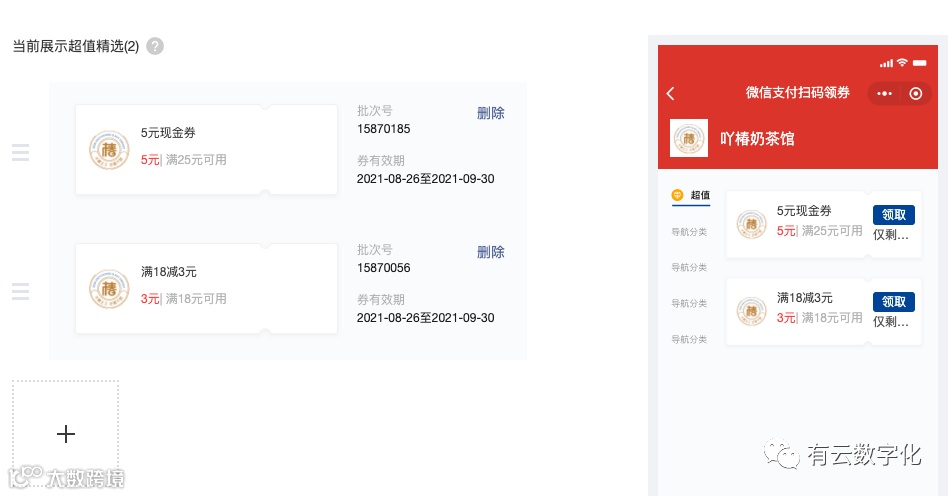Click the 满25元可用 condition in editor card
952x496 pixels.
pos(196,160)
